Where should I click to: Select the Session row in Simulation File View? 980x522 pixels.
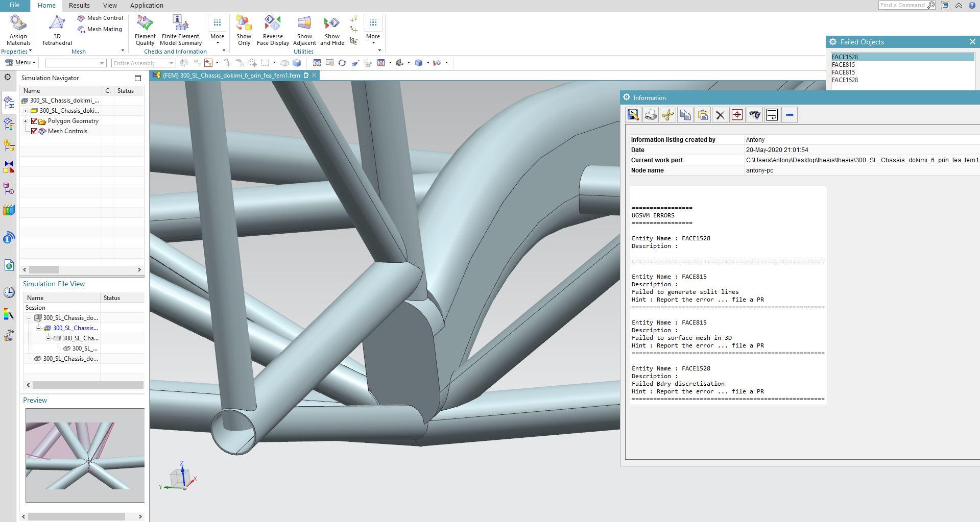pyautogui.click(x=83, y=308)
